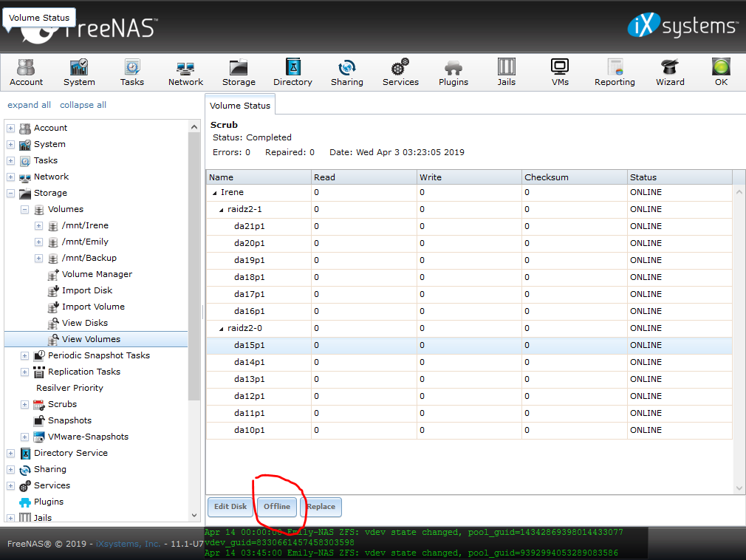Sort the table by Checksum column
This screenshot has height=560, width=746.
[x=574, y=177]
